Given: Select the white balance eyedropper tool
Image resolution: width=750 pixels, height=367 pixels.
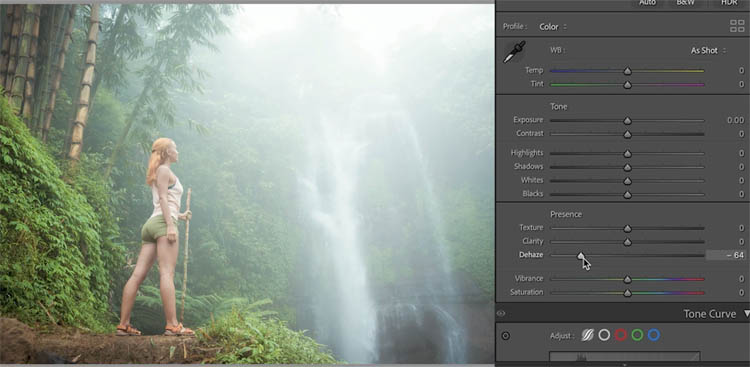Looking at the screenshot, I should coord(514,52).
